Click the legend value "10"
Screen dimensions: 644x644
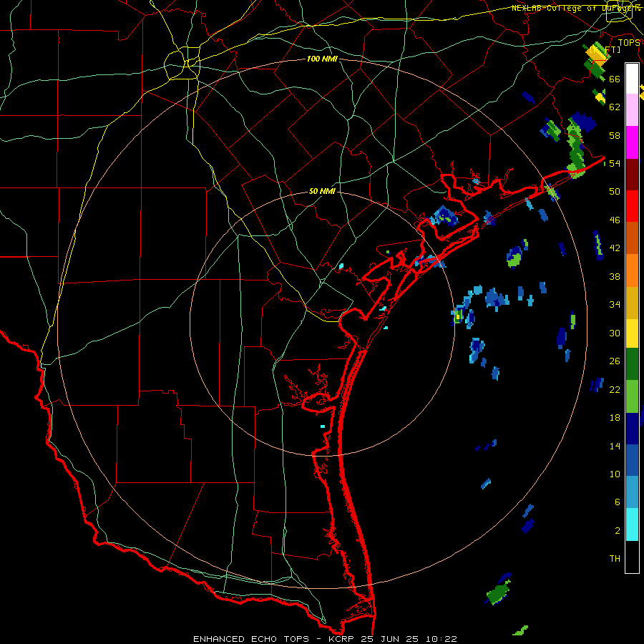tap(615, 474)
